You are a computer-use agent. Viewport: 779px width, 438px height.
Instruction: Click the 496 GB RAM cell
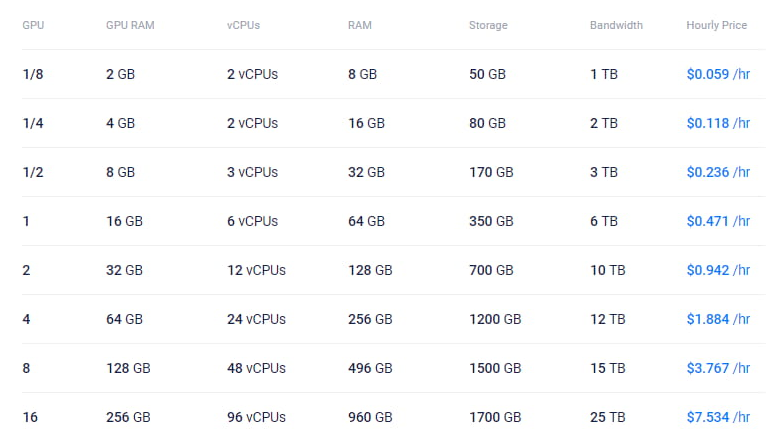[370, 368]
